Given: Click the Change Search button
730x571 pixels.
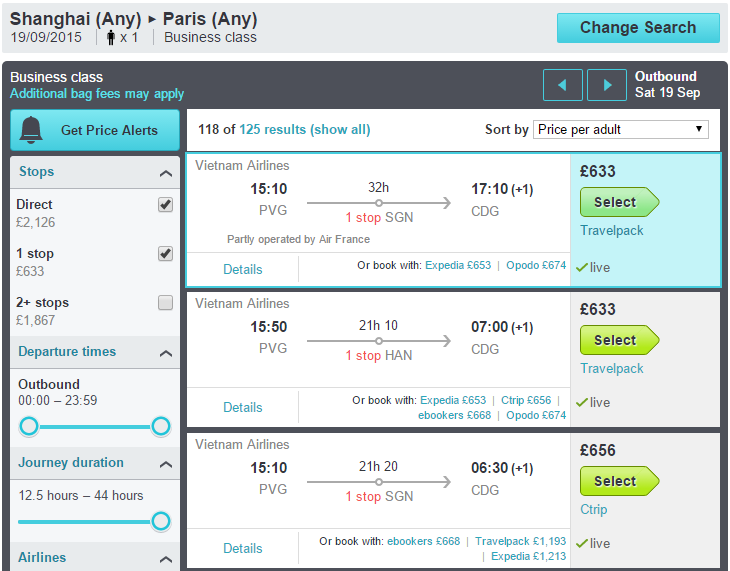Looking at the screenshot, I should tap(638, 28).
